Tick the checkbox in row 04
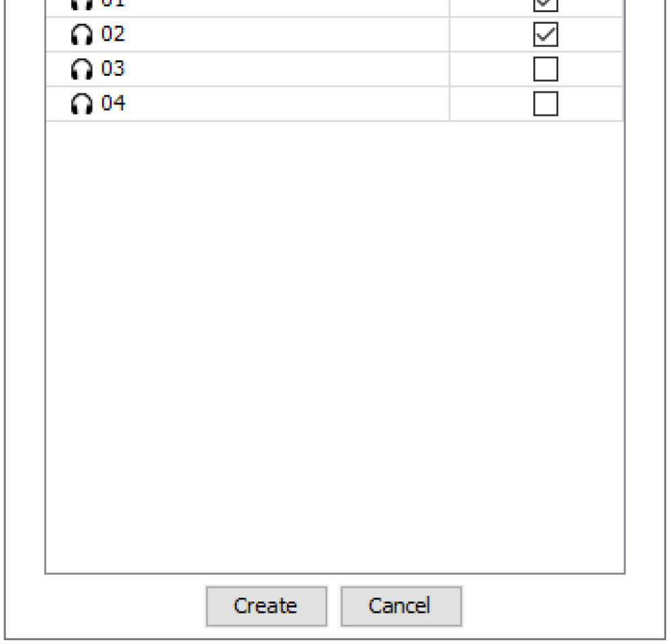670x644 pixels. (x=545, y=104)
